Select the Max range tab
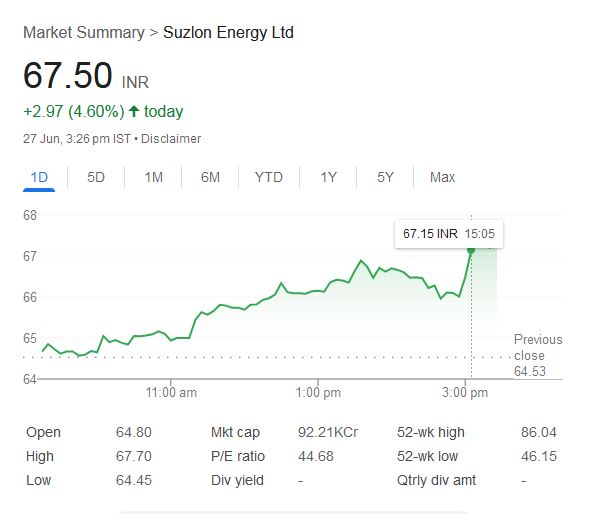The height and width of the screenshot is (514, 614). (442, 177)
